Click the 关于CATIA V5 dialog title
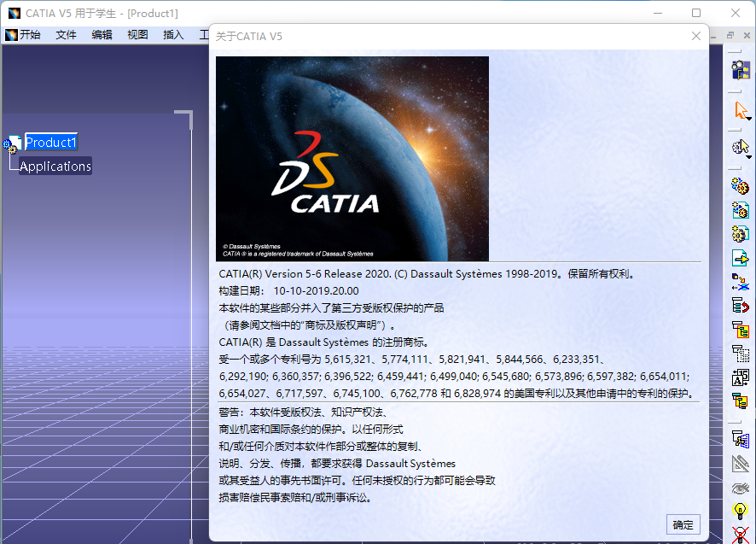This screenshot has width=756, height=544. click(249, 37)
